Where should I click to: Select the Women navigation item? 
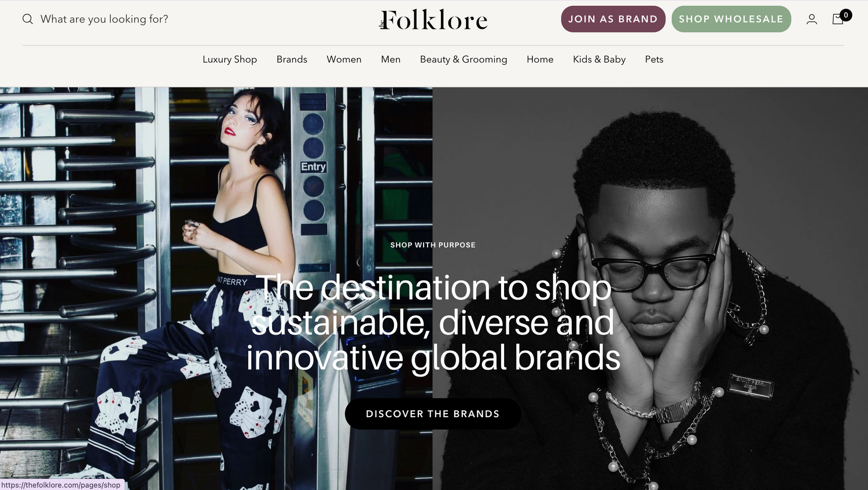point(344,59)
